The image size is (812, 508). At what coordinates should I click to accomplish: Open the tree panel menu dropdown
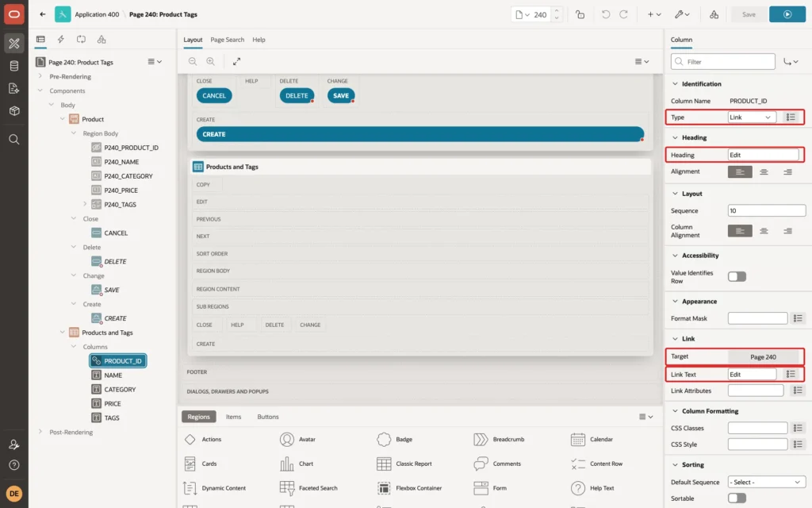pos(155,62)
